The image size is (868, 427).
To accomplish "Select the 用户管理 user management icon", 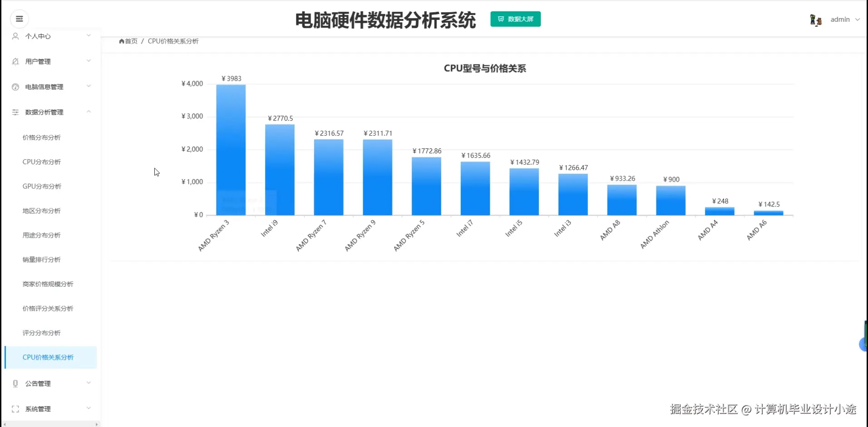I will [x=15, y=61].
